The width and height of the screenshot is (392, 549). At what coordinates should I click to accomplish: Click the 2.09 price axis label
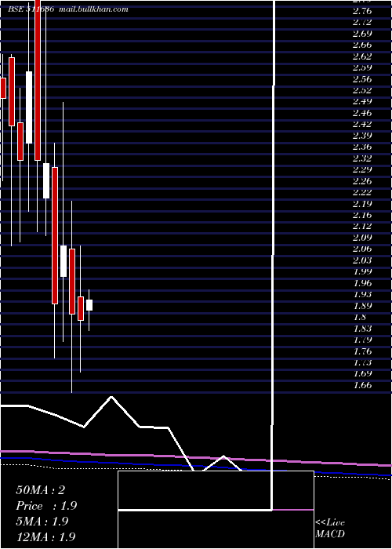click(362, 238)
